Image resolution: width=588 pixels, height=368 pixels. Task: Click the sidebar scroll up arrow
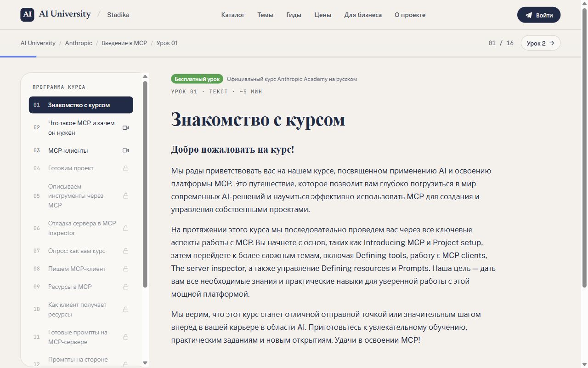[x=145, y=76]
